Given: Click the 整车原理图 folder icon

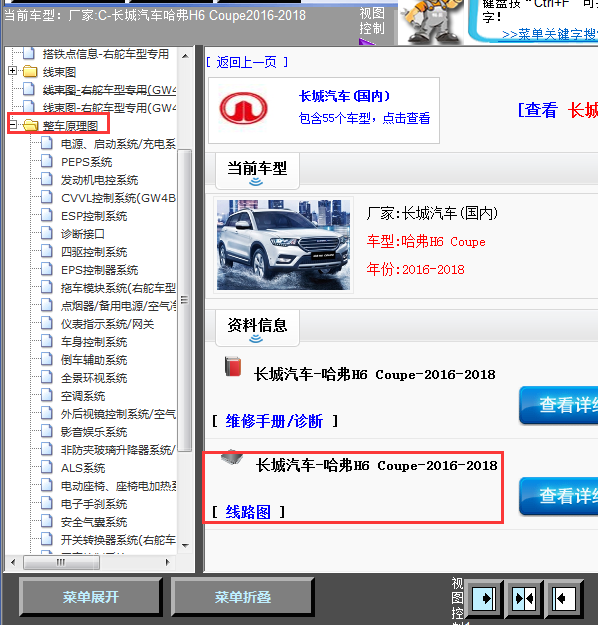Looking at the screenshot, I should (30, 126).
